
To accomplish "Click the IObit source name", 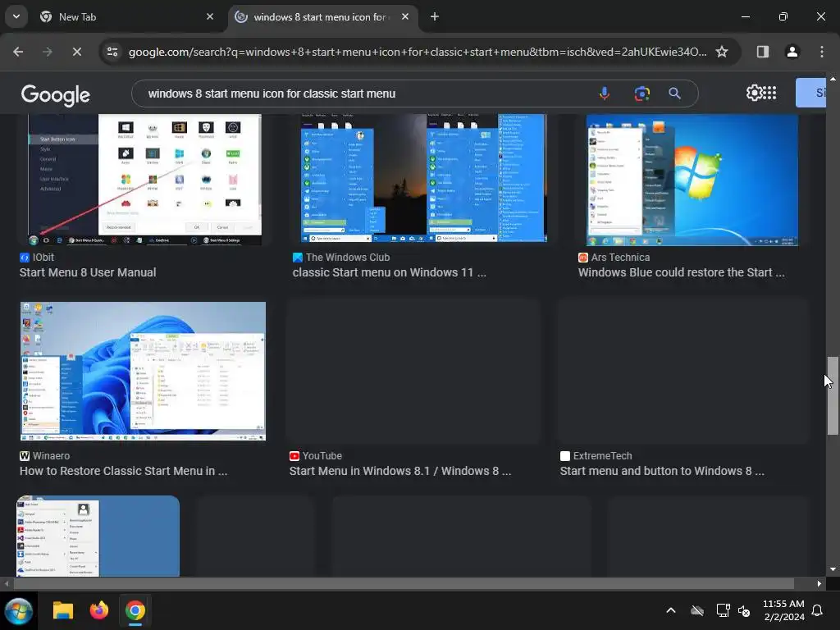I will [43, 257].
